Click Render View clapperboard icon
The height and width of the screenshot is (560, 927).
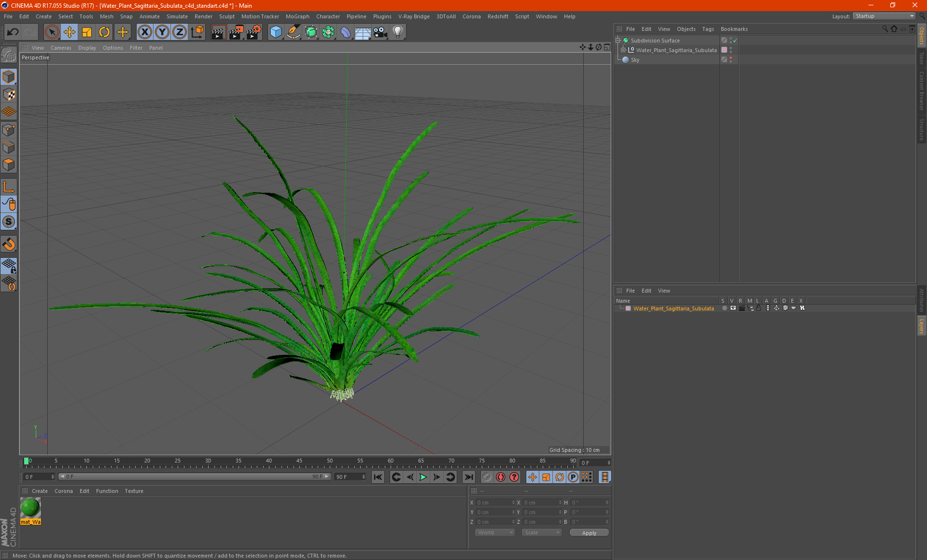click(x=218, y=32)
